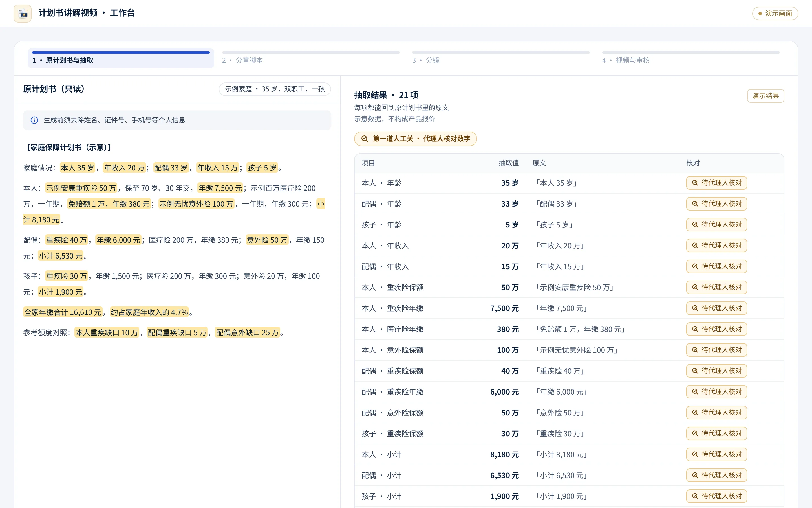
Task: Click 待代理人核对 for 配偶 · 小计 row
Action: pos(716,475)
